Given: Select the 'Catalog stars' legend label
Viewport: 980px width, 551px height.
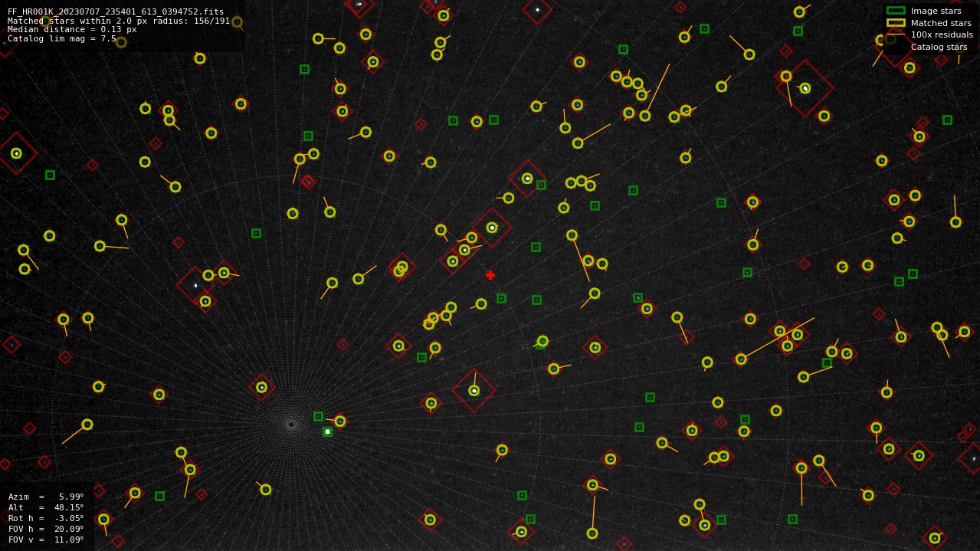Looking at the screenshot, I should 939,47.
